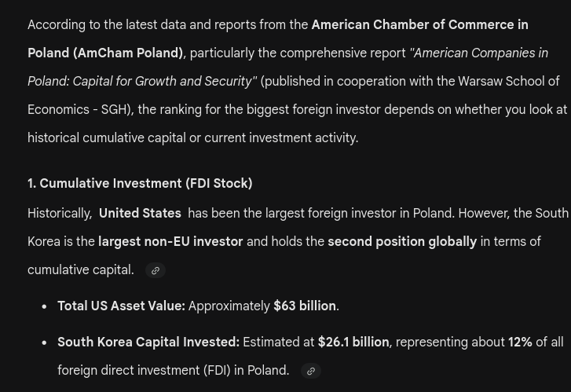
Task: Click the bold 'Poland (AmCham Poland)' text
Action: tap(105, 53)
